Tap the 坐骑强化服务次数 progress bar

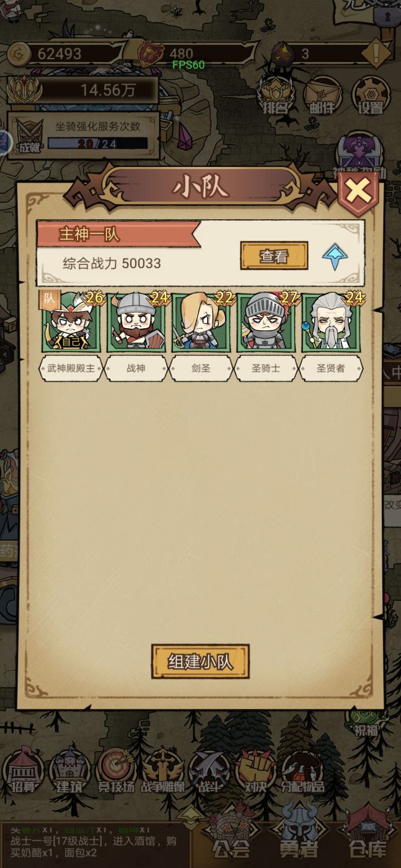coord(97,144)
